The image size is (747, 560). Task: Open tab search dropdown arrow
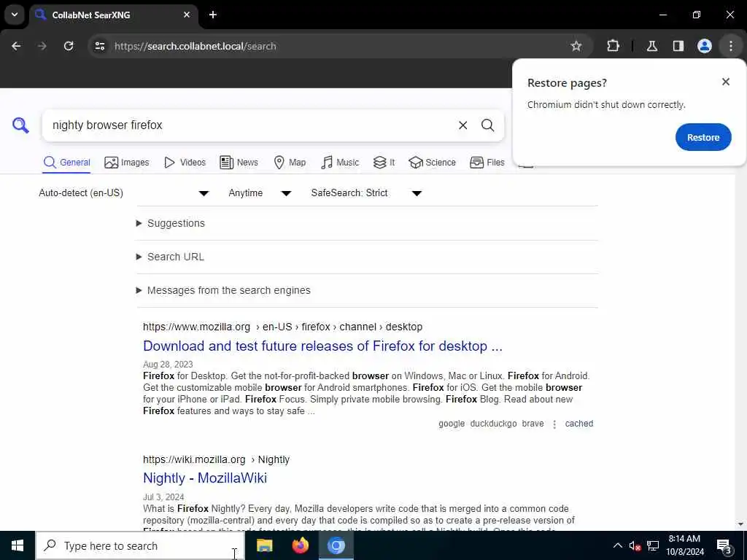tap(15, 15)
